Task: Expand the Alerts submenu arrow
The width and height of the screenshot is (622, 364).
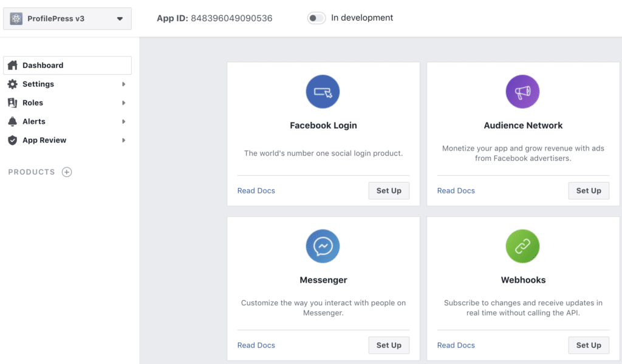Action: pos(124,121)
